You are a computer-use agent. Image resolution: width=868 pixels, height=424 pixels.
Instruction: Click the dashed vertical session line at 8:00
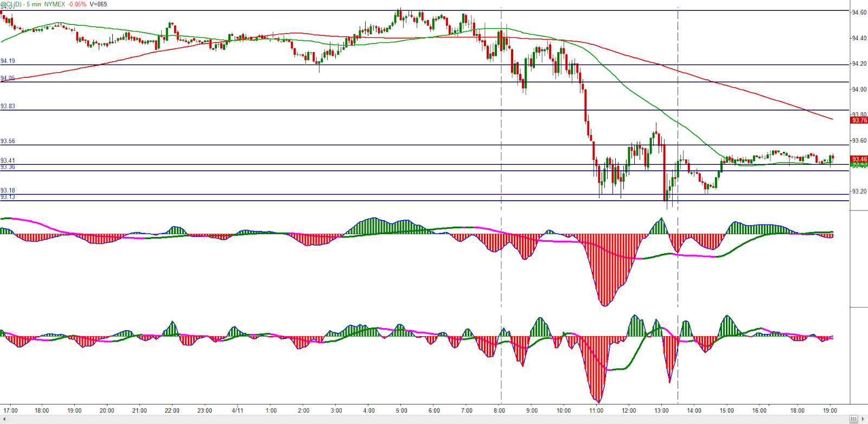coord(501,206)
